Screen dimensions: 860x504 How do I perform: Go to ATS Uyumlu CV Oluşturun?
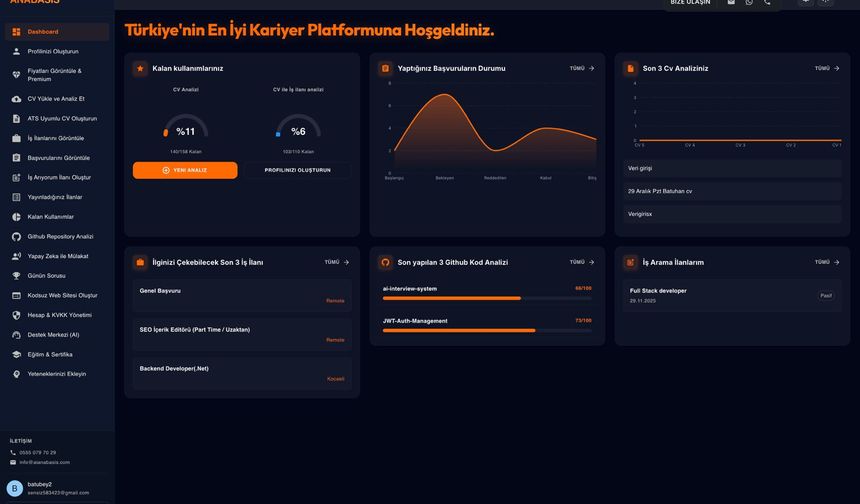62,118
